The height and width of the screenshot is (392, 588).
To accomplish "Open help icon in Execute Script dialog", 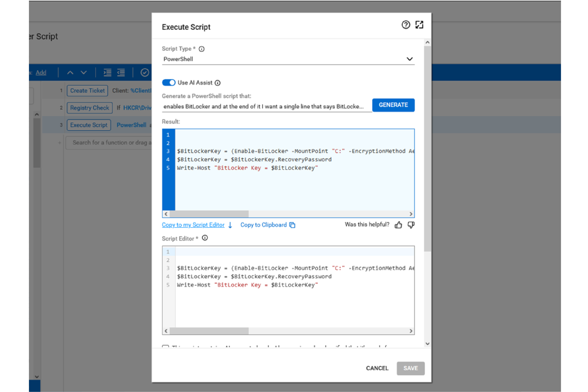I will (x=406, y=25).
